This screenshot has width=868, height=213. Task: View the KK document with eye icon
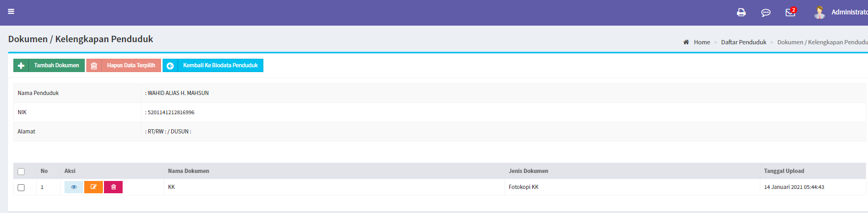pyautogui.click(x=74, y=187)
